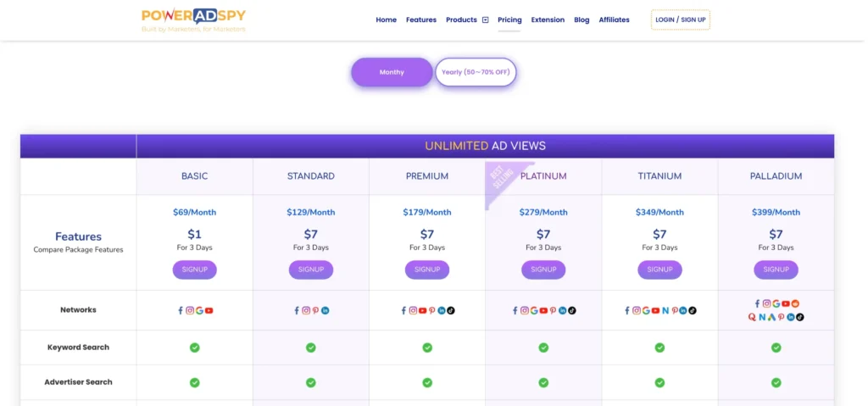Click the Quora icon in the Palladium plan networks
The height and width of the screenshot is (406, 868).
click(751, 317)
